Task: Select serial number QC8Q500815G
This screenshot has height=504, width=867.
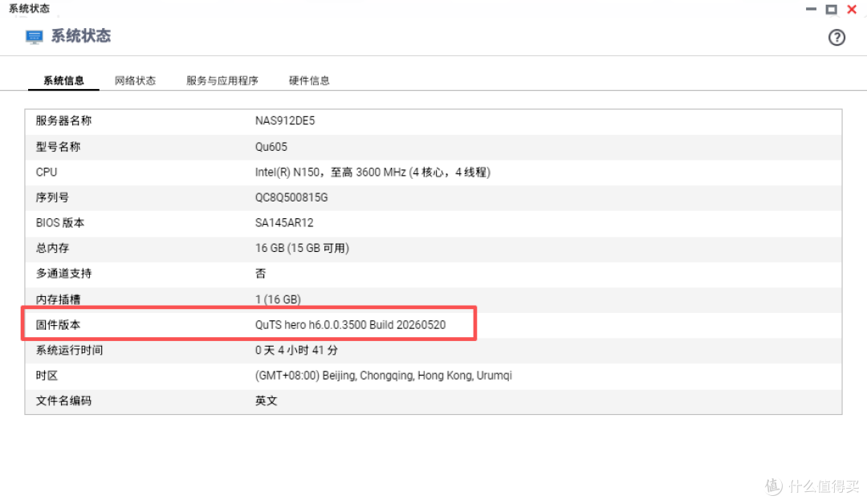Action: click(291, 198)
